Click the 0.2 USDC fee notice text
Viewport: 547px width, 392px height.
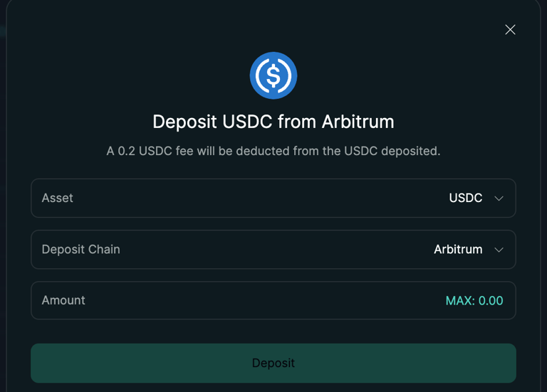pos(273,151)
